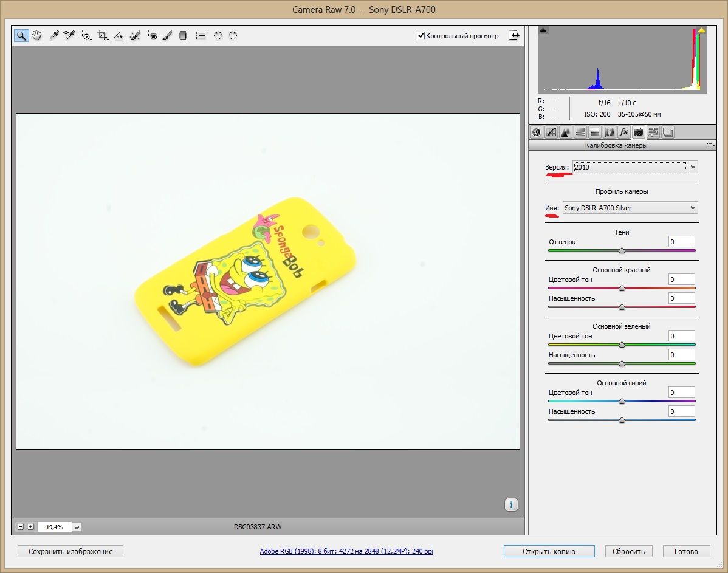Activate the Straighten tool
Screen dimensions: 728x573
[119, 36]
